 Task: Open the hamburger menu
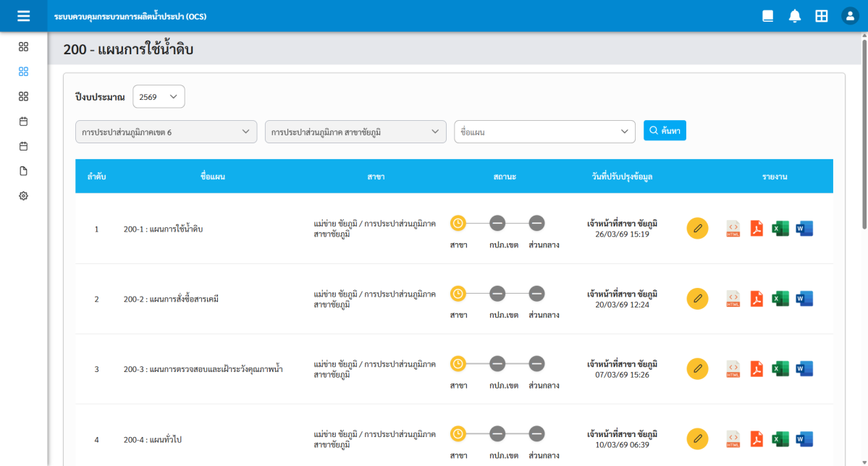point(23,16)
